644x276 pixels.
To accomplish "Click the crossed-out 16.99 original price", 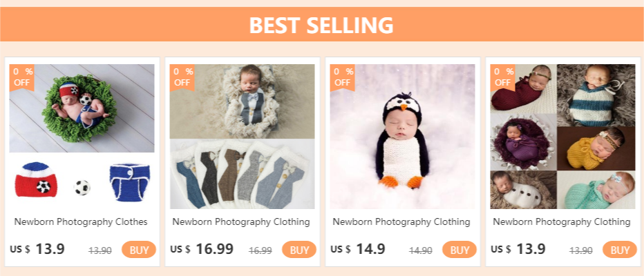I will coord(261,250).
